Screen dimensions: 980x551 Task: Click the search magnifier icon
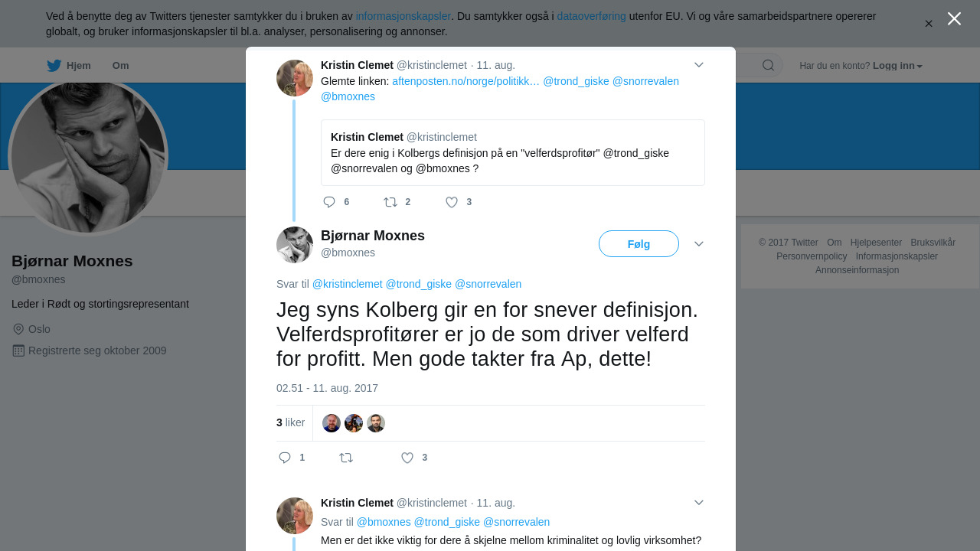768,65
